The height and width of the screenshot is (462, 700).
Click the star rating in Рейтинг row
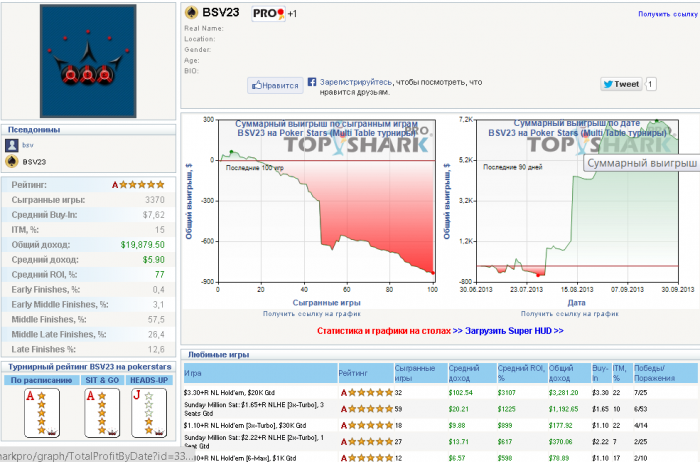138,184
